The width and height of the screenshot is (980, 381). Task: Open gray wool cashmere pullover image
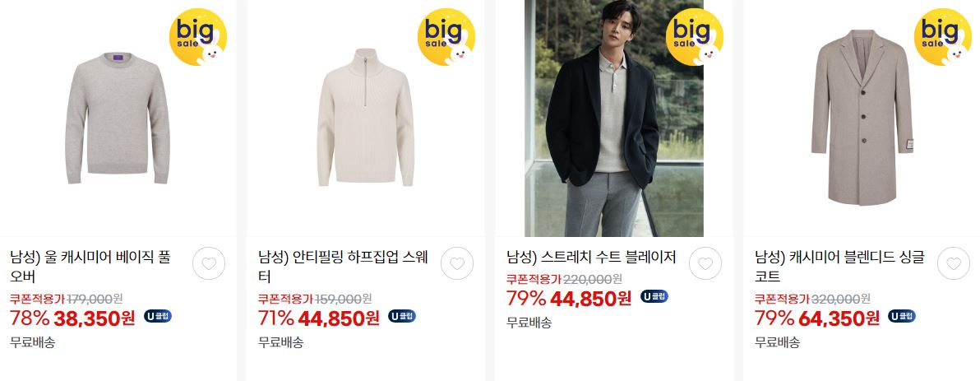click(x=118, y=118)
